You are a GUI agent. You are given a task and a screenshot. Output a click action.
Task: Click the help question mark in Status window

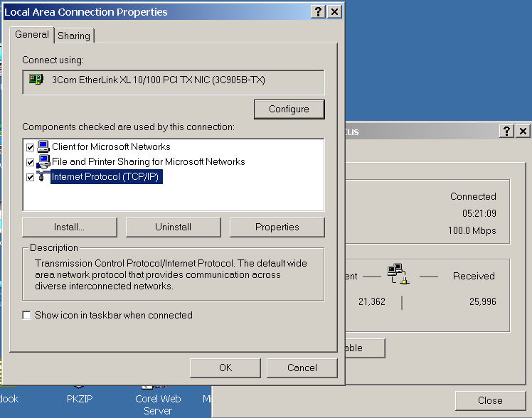pos(506,131)
